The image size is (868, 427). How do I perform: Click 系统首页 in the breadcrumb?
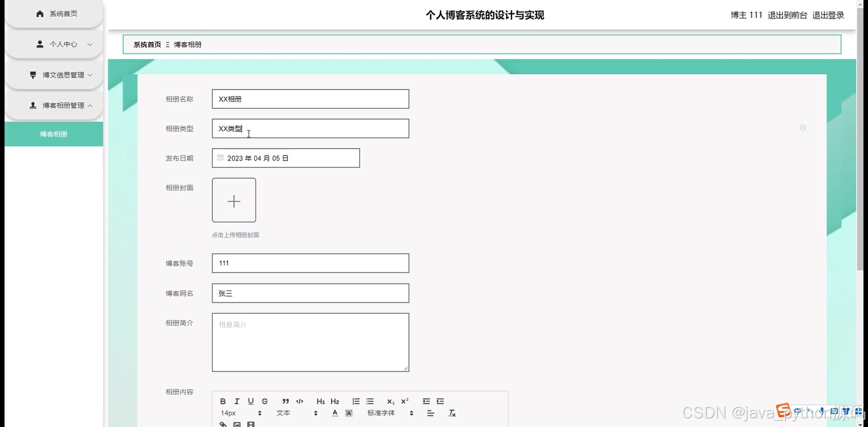coord(147,44)
